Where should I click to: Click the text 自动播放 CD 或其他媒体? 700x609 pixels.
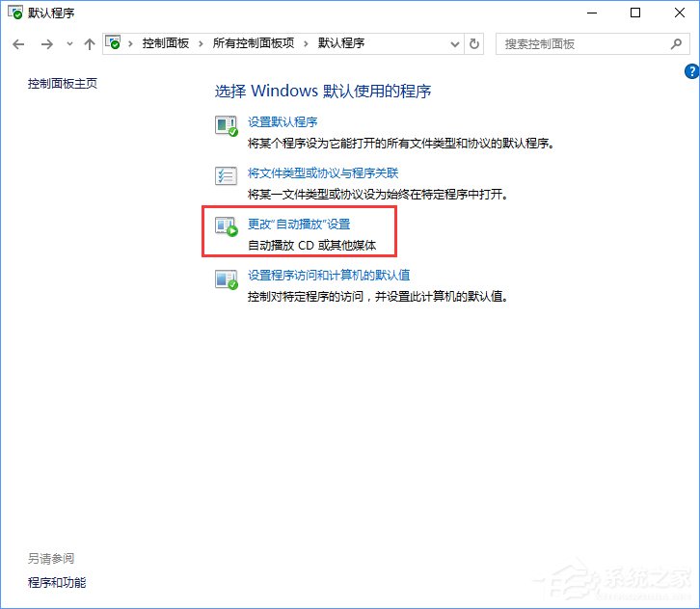tap(312, 246)
